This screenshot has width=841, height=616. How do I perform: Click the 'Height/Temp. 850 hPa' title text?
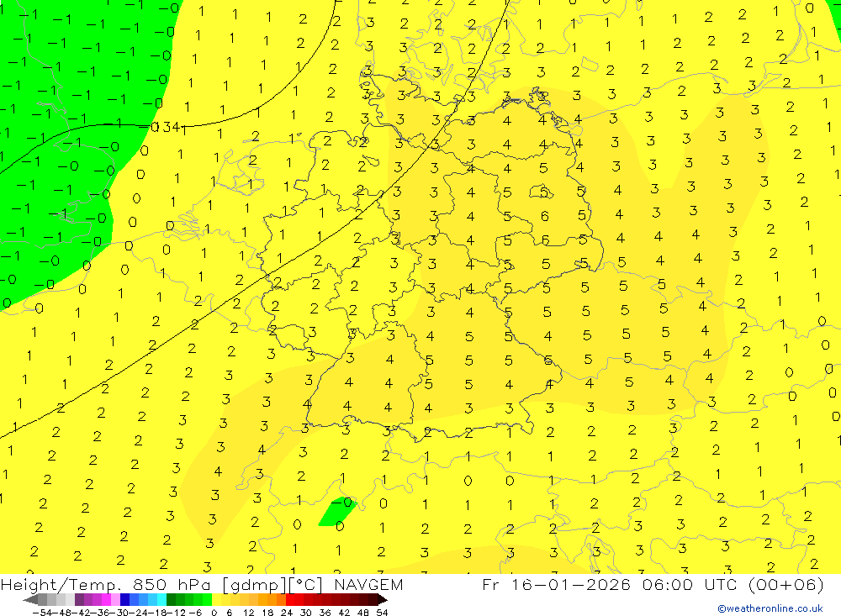108,584
